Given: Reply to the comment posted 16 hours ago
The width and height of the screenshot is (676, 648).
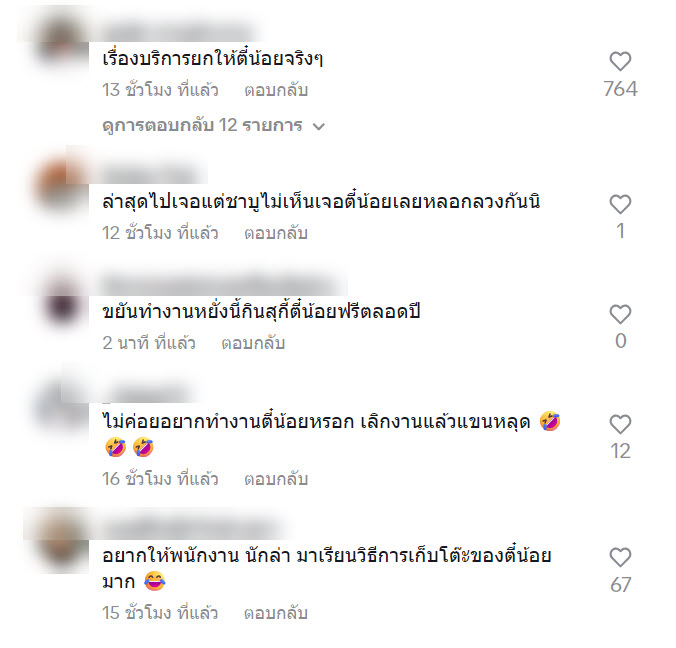Looking at the screenshot, I should [x=276, y=479].
